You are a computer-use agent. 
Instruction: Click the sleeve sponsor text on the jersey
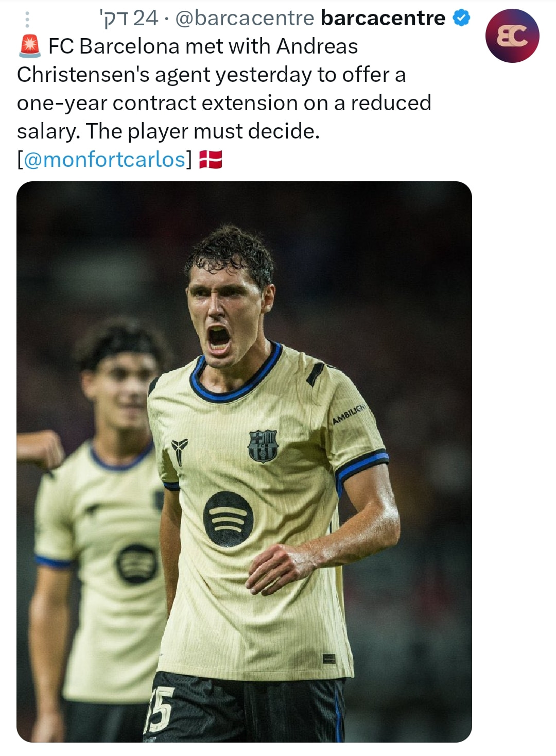pyautogui.click(x=349, y=414)
